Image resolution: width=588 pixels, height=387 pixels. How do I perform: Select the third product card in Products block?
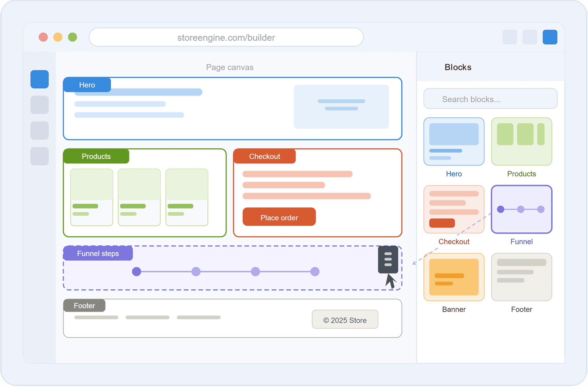pos(187,197)
